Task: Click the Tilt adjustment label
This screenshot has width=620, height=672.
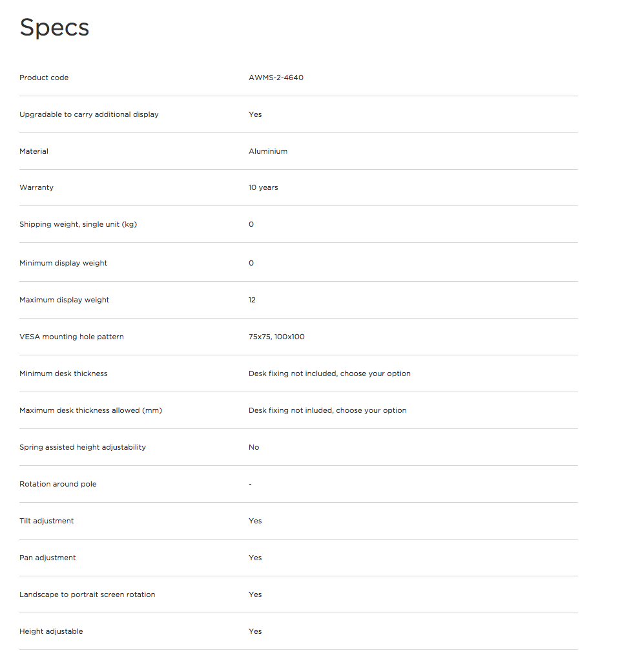Action: pyautogui.click(x=46, y=521)
